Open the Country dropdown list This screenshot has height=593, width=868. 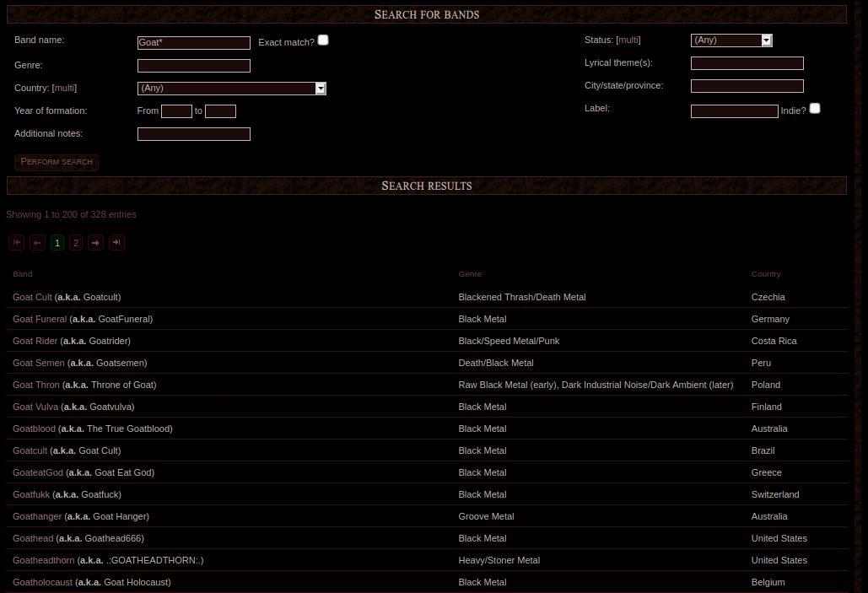[231, 88]
